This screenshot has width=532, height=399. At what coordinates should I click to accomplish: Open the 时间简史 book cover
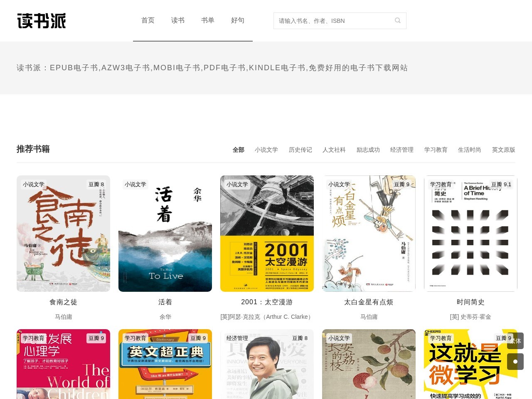coord(470,234)
